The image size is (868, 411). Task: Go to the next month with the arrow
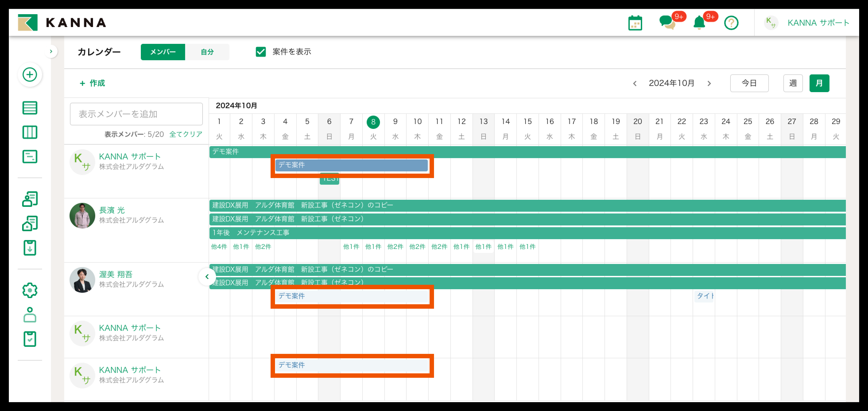709,83
